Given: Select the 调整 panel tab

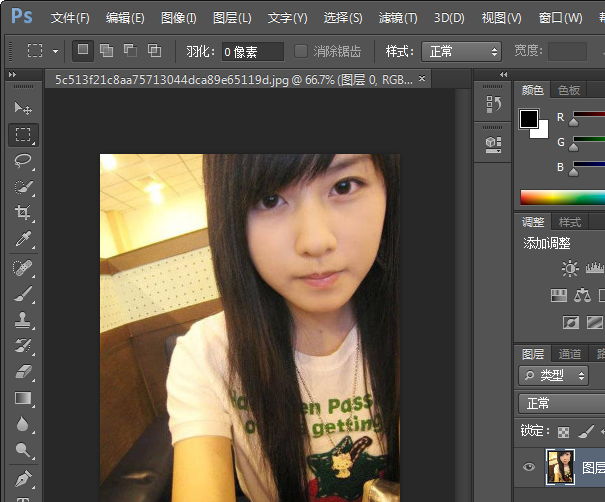Looking at the screenshot, I should coord(532,222).
